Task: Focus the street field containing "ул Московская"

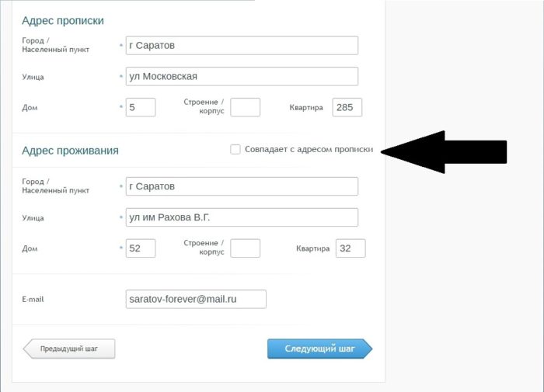Action: tap(241, 76)
